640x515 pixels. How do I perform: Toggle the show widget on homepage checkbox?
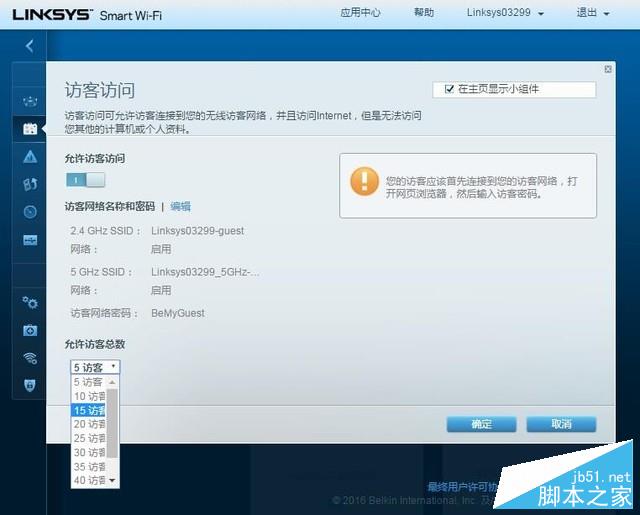449,89
